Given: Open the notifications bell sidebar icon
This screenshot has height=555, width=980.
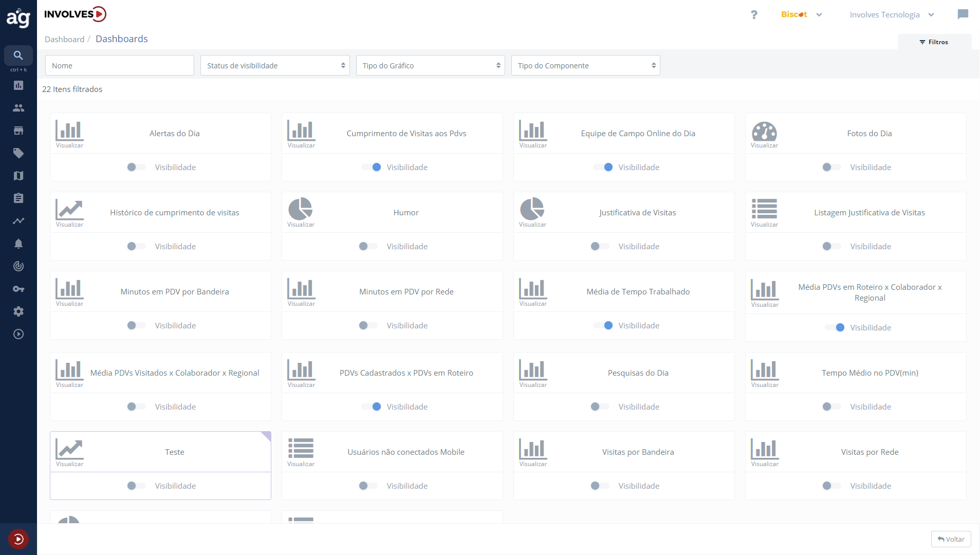Looking at the screenshot, I should pyautogui.click(x=19, y=244).
